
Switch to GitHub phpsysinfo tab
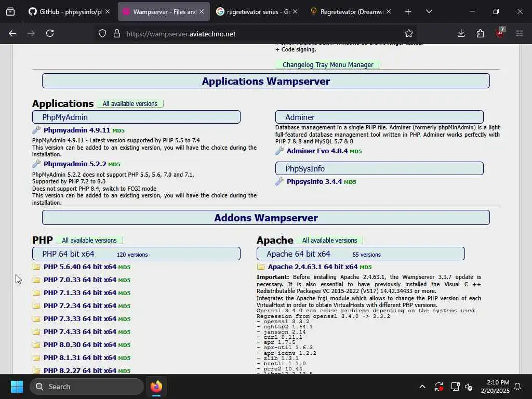coord(70,12)
